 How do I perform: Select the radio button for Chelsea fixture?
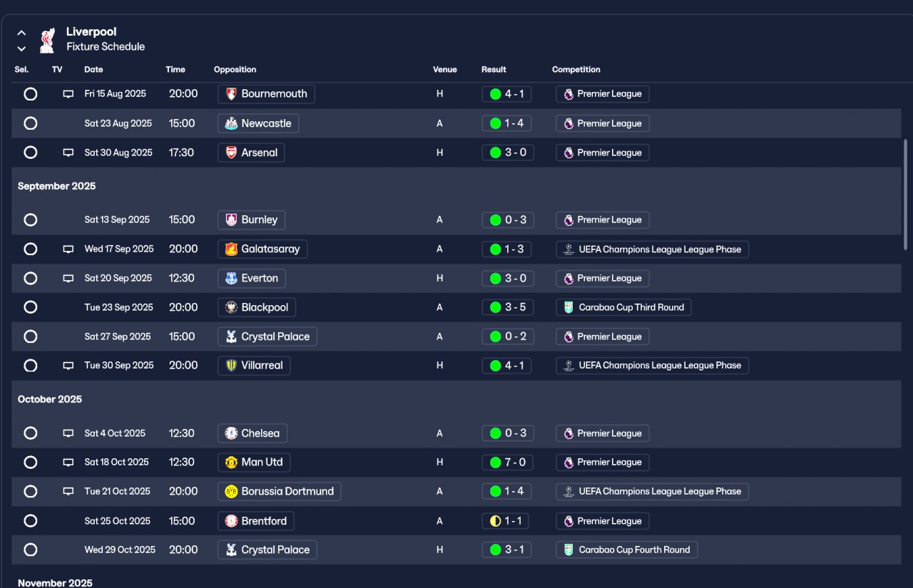tap(31, 433)
